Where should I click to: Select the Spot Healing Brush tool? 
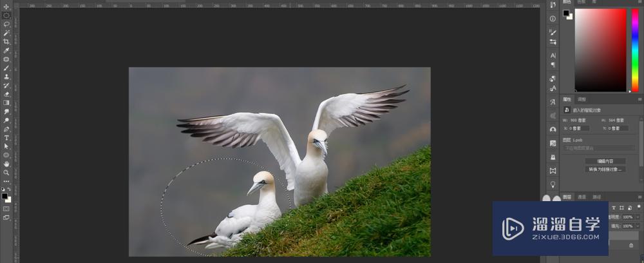tap(6, 59)
